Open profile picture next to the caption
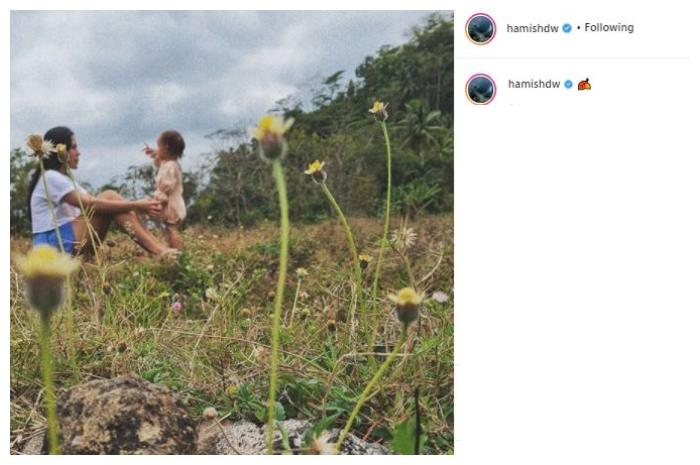The width and height of the screenshot is (700, 465). coord(480,89)
